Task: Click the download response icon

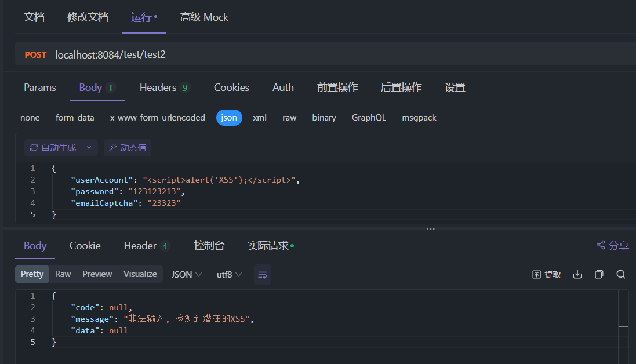Action: click(x=577, y=274)
